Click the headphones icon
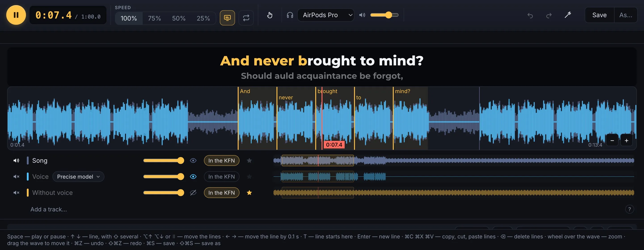The height and width of the screenshot is (250, 644). click(x=290, y=15)
